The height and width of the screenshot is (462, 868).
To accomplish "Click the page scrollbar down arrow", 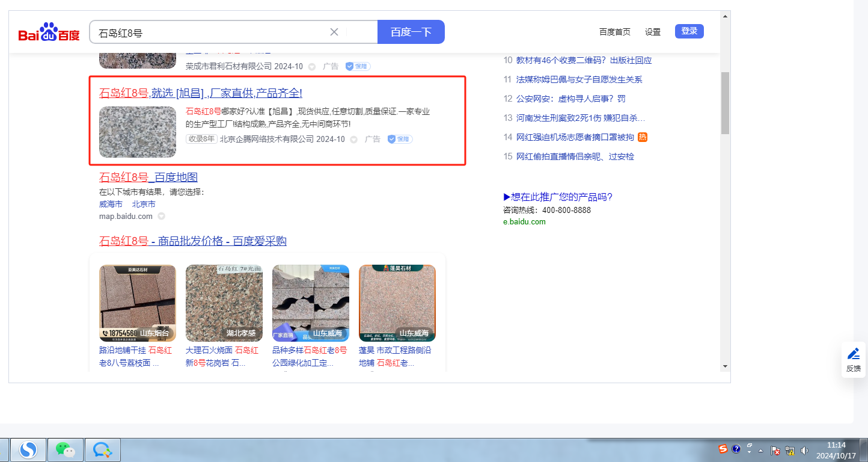I will pyautogui.click(x=725, y=366).
